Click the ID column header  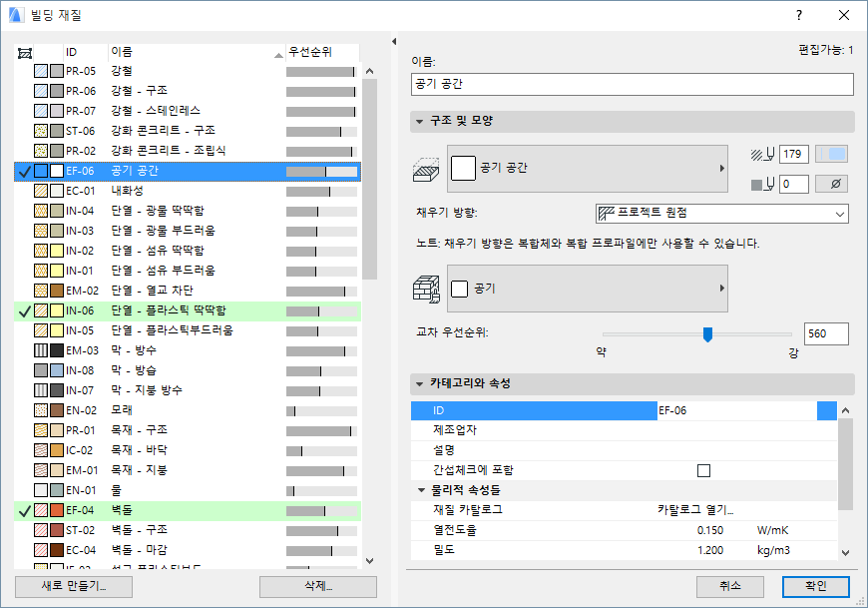pyautogui.click(x=86, y=52)
